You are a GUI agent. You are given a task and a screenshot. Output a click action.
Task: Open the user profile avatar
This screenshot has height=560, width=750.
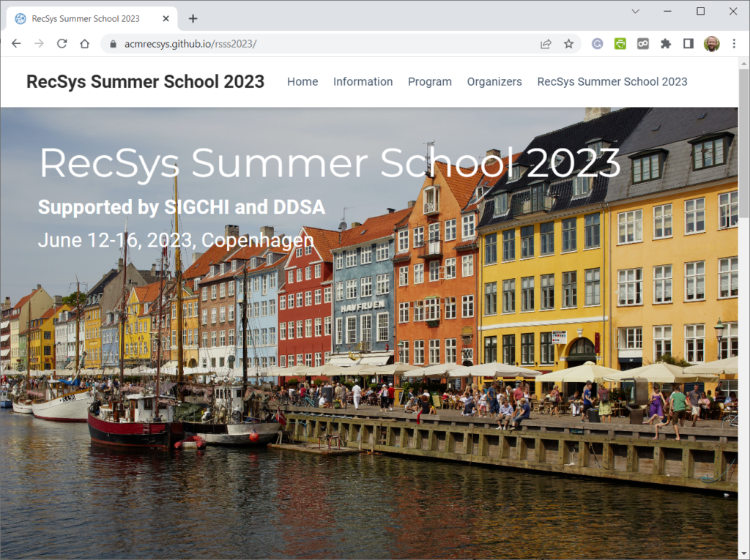tap(712, 44)
